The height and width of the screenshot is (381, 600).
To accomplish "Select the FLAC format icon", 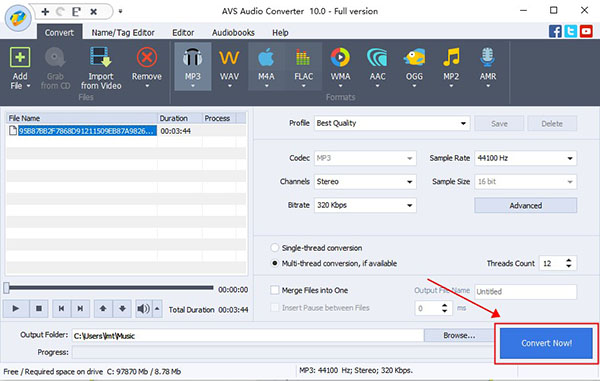I will (303, 57).
